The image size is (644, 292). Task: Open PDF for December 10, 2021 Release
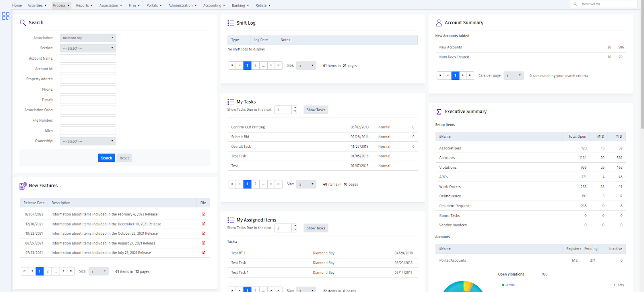(204, 224)
